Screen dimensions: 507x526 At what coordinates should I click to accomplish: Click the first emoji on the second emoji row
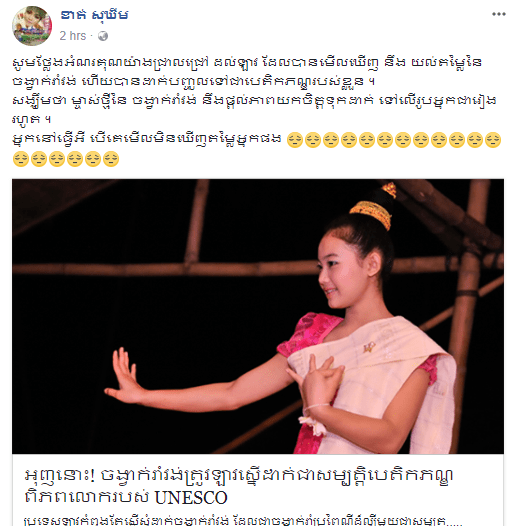click(x=20, y=159)
